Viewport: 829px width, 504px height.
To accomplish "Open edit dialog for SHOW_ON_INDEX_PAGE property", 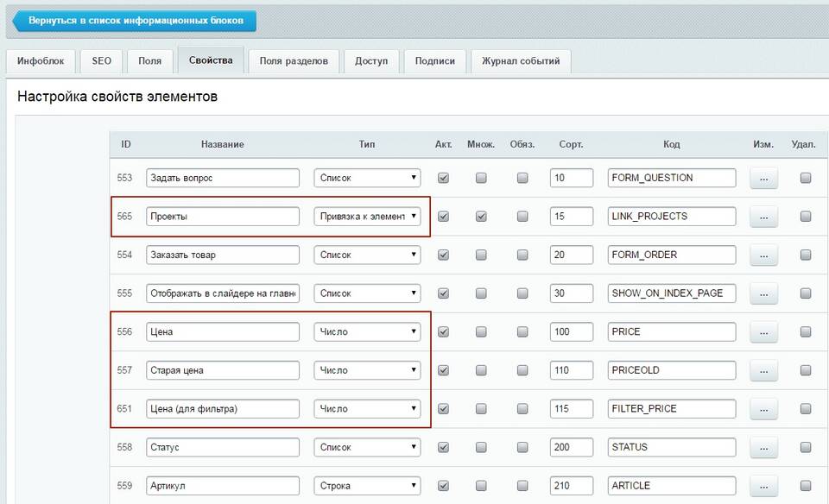I will [763, 293].
